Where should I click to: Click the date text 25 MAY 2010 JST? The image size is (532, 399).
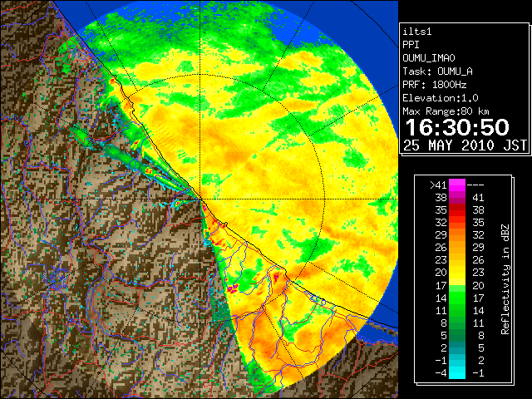[465, 145]
